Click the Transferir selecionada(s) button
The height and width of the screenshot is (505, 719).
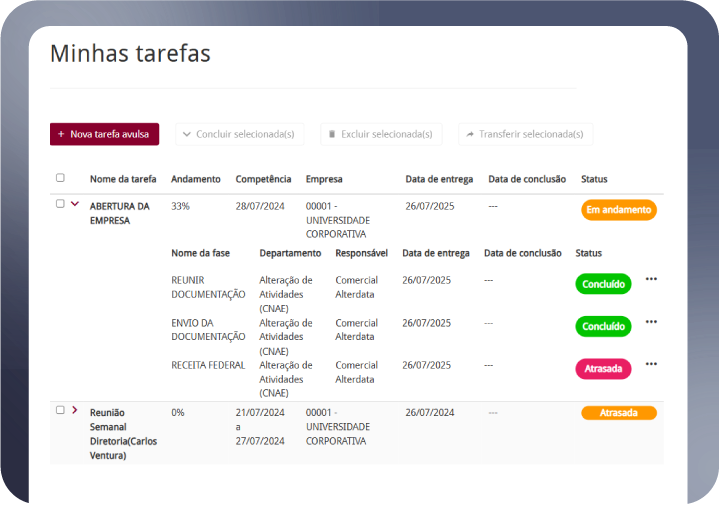(525, 134)
